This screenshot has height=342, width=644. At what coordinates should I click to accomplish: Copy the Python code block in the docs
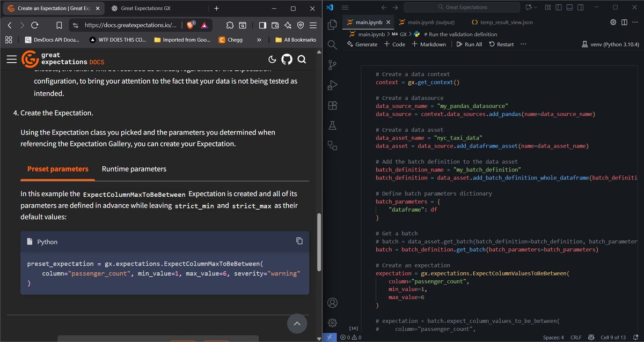tap(299, 241)
